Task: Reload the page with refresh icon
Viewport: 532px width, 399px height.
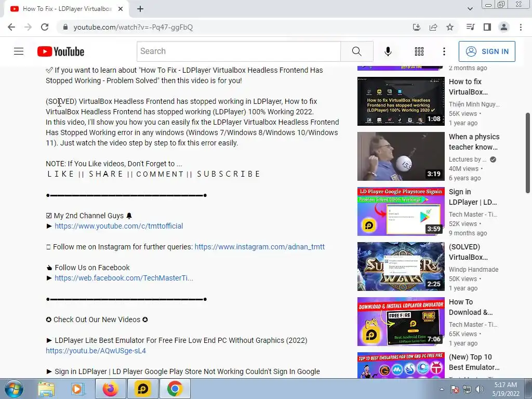Action: click(45, 27)
